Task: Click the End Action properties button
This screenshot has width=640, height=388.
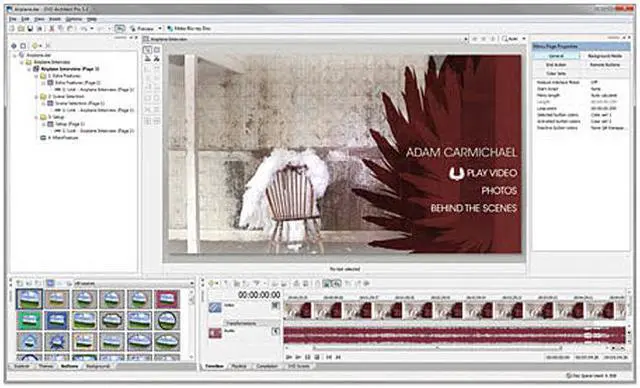Action: (x=556, y=65)
